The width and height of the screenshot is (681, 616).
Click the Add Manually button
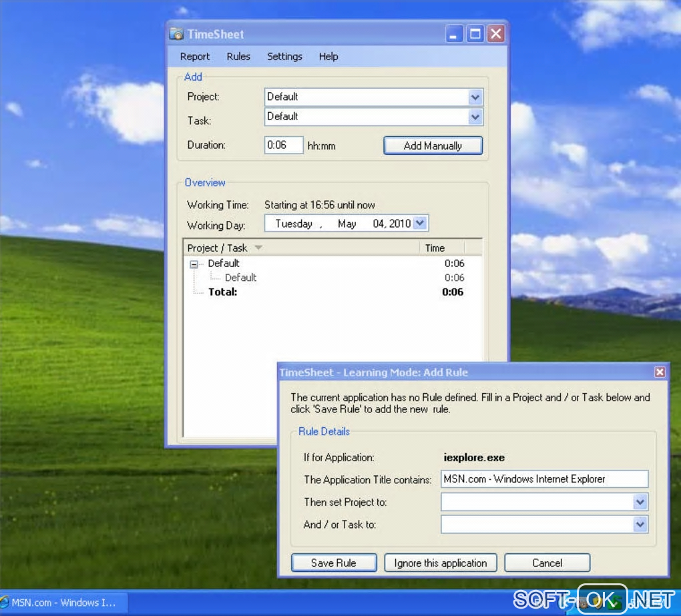click(433, 145)
